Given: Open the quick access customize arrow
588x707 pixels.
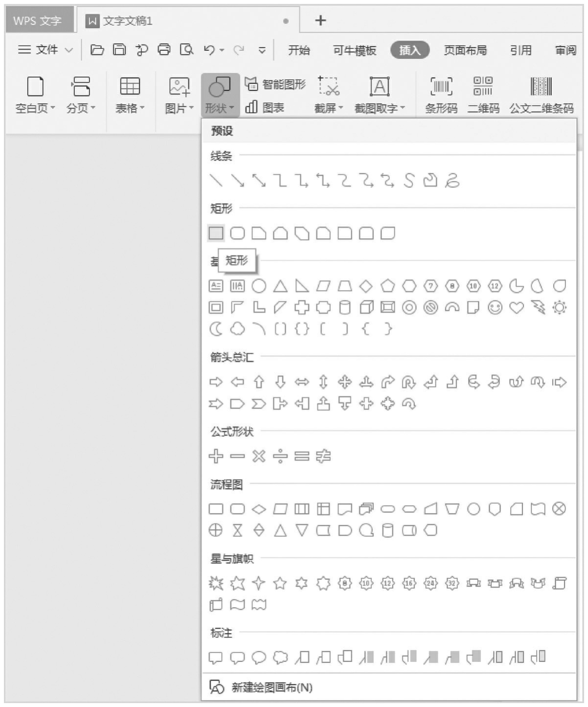Looking at the screenshot, I should point(262,50).
